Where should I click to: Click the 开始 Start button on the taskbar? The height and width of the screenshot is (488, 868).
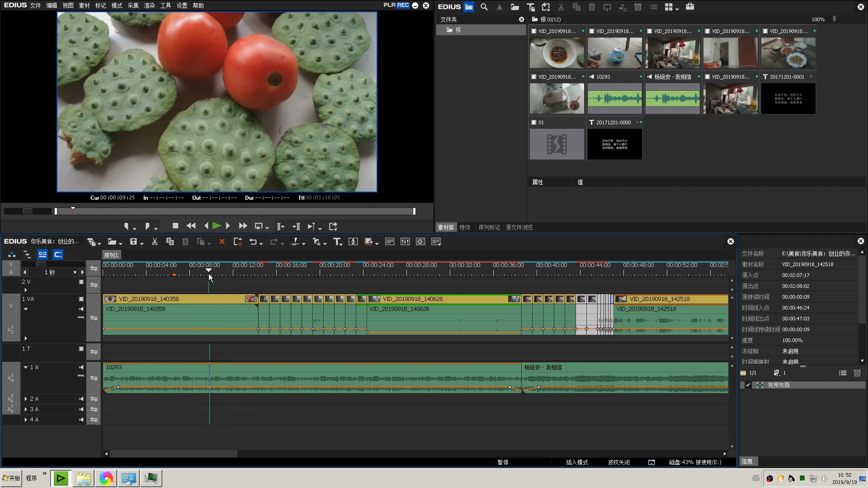(x=11, y=478)
